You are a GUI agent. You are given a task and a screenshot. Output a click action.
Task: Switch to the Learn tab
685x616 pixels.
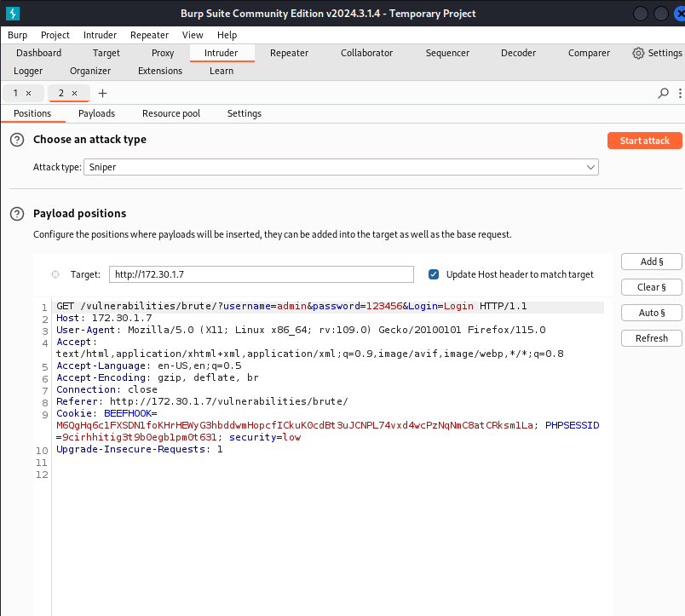click(x=222, y=71)
